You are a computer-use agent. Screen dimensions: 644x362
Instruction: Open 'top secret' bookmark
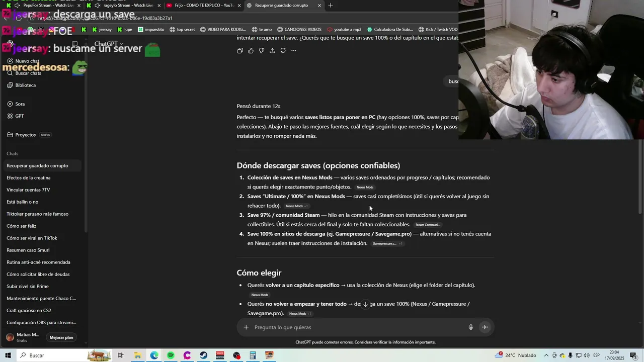coord(182,30)
